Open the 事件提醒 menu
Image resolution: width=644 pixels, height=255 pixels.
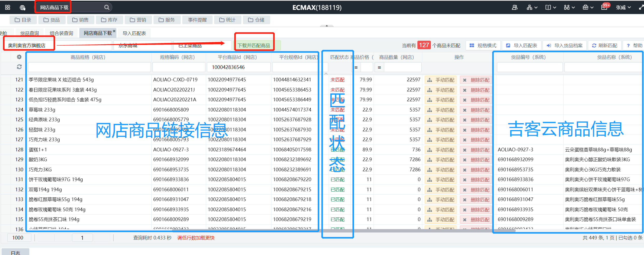197,20
